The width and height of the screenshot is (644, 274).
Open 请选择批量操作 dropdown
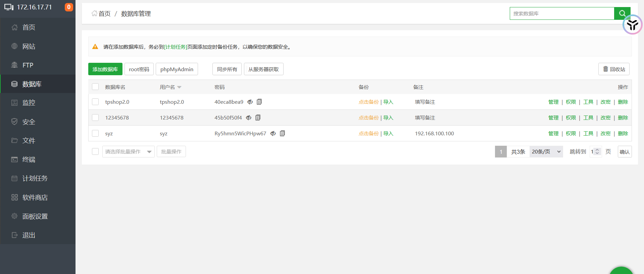point(129,151)
